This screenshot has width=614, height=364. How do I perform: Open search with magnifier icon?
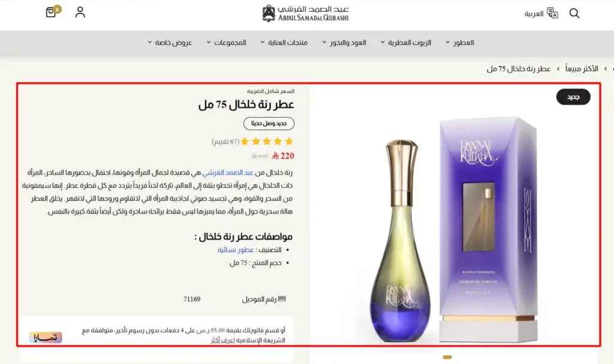click(x=574, y=13)
